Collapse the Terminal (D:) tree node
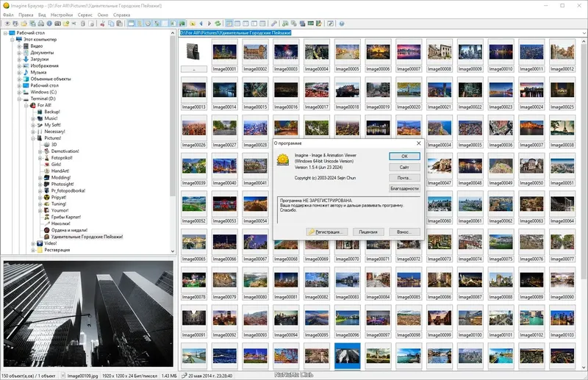588x380 pixels. (x=19, y=98)
